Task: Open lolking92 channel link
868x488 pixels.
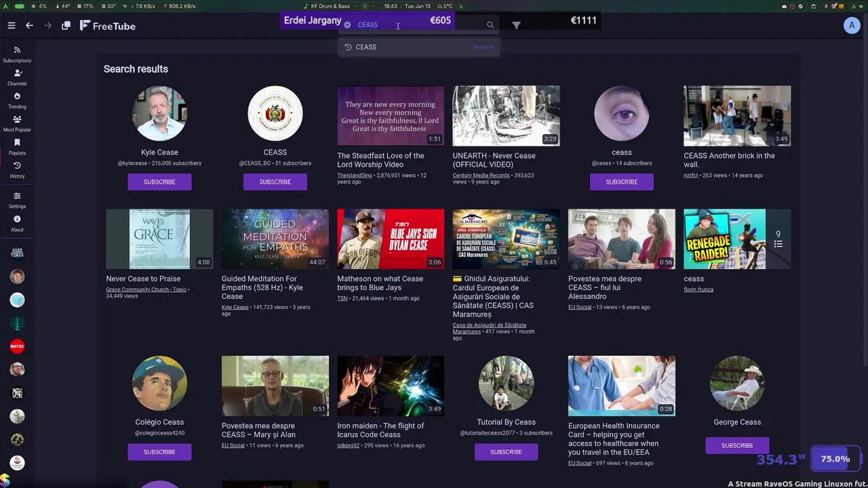Action: click(x=348, y=445)
